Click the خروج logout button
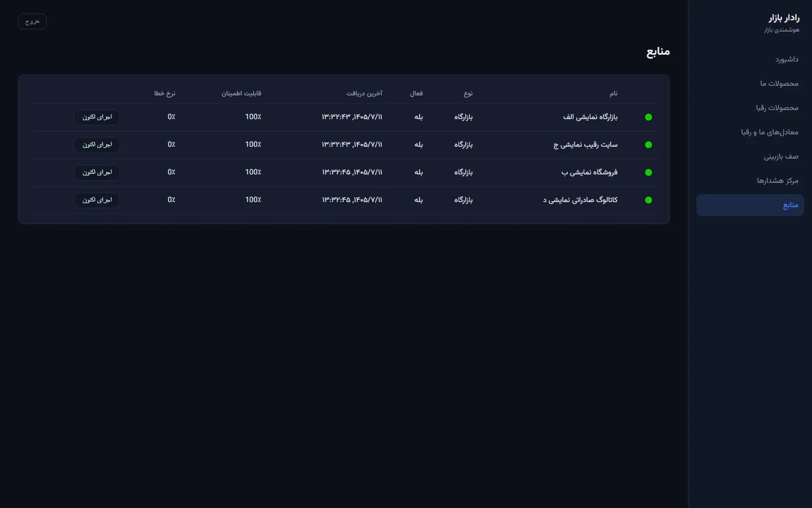This screenshot has height=508, width=812. point(32,21)
